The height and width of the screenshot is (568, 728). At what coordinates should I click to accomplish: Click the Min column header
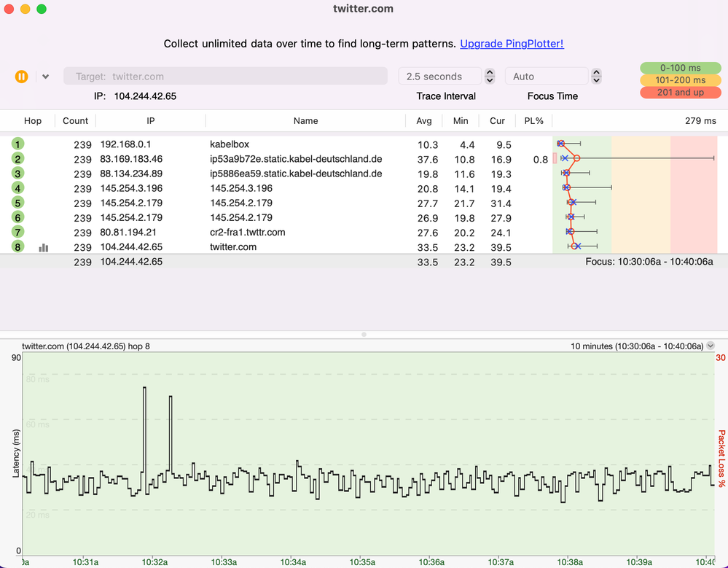(x=461, y=121)
